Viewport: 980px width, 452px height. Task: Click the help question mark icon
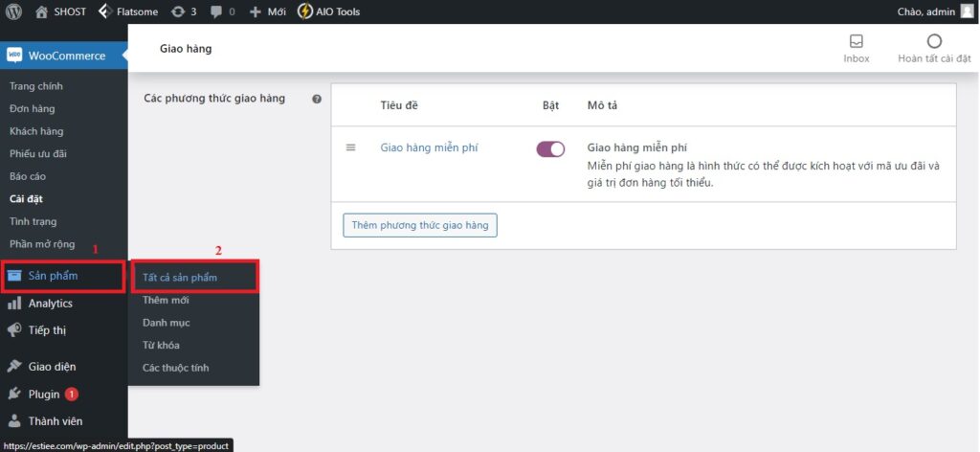coord(317,99)
